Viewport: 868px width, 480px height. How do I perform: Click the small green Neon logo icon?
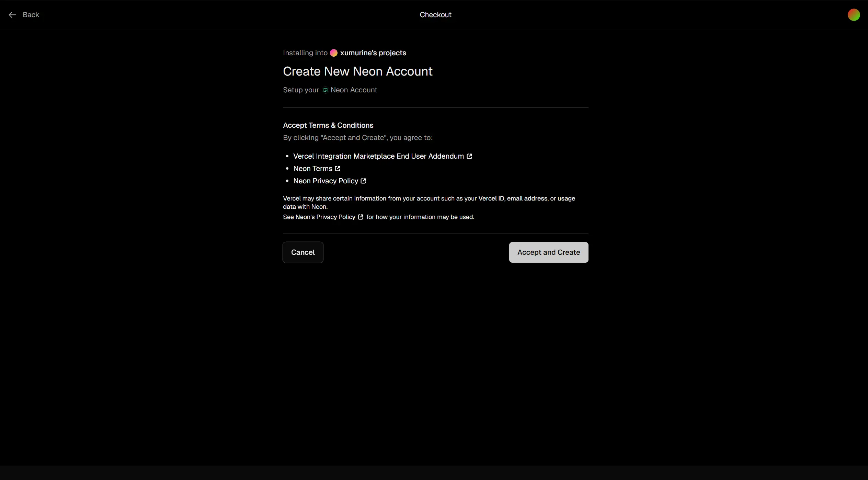pos(325,90)
